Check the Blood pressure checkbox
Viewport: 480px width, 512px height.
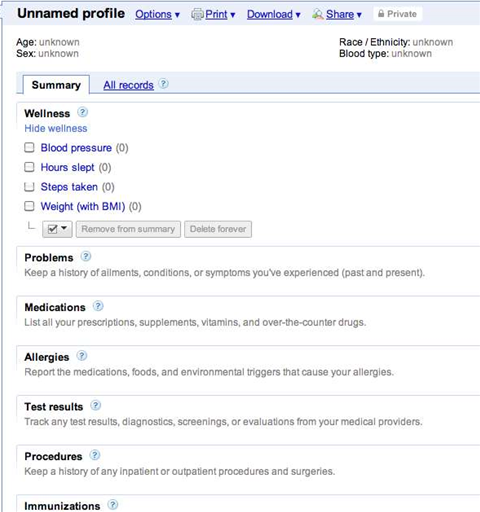29,147
